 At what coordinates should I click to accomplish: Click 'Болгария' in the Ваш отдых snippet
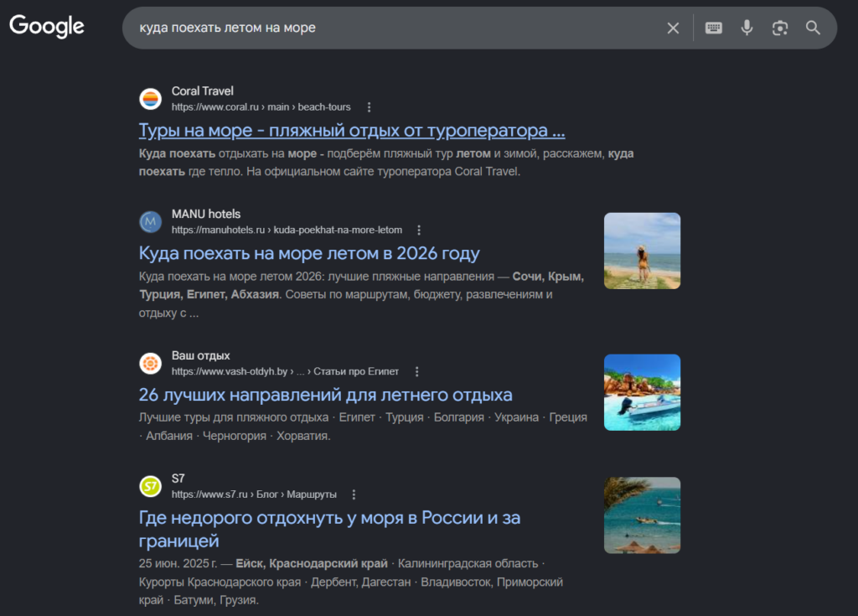[459, 417]
